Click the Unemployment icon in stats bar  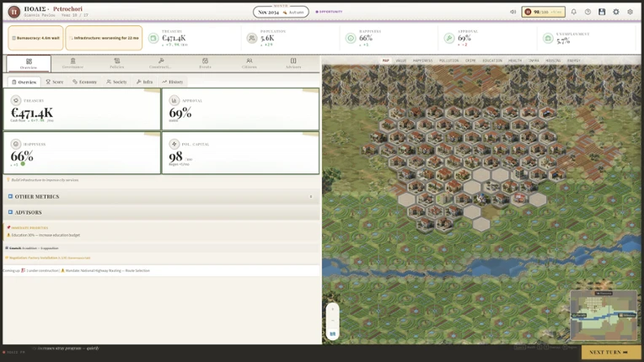(548, 38)
